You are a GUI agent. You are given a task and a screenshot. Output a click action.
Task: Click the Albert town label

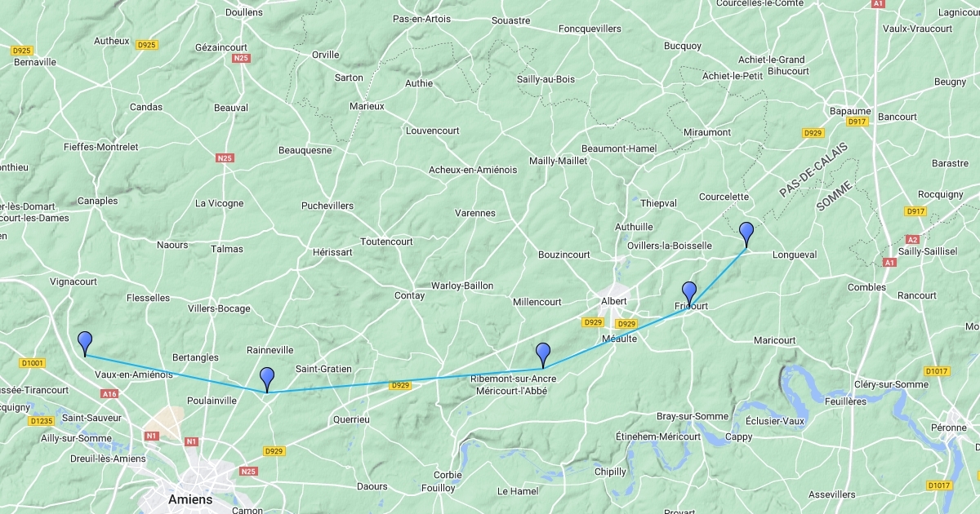coord(614,301)
